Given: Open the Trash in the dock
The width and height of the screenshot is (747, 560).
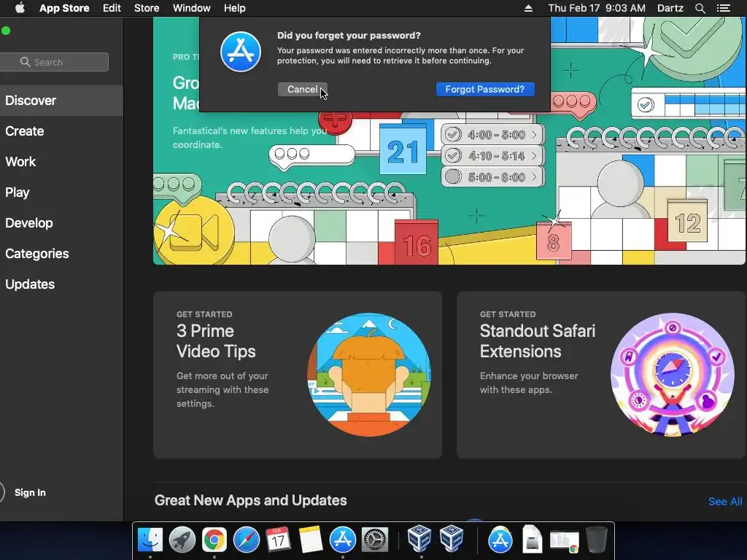Looking at the screenshot, I should (597, 539).
